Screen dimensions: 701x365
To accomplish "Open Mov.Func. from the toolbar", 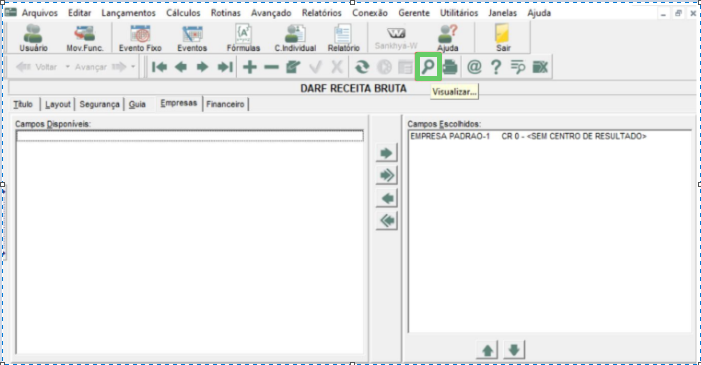I will [x=84, y=38].
